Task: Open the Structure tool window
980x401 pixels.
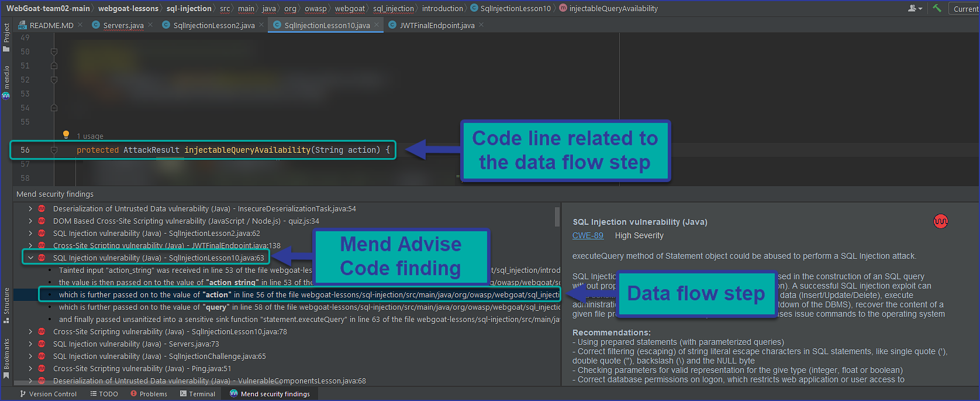Action: (6, 305)
